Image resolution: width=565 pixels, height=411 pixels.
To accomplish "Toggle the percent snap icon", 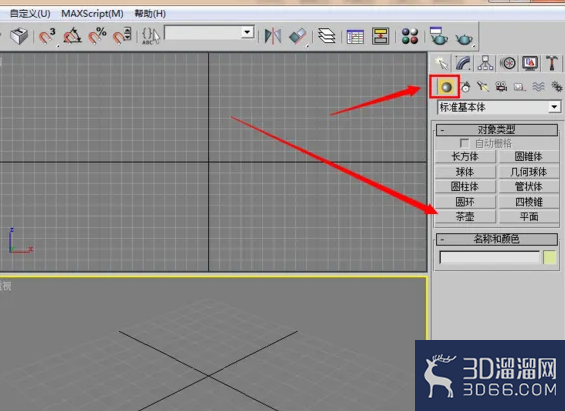I will click(97, 36).
